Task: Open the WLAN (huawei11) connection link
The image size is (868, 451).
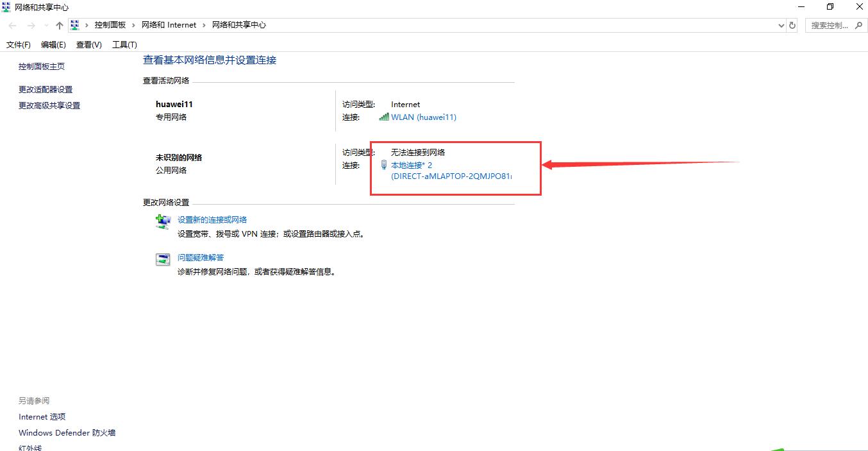Action: (x=424, y=117)
